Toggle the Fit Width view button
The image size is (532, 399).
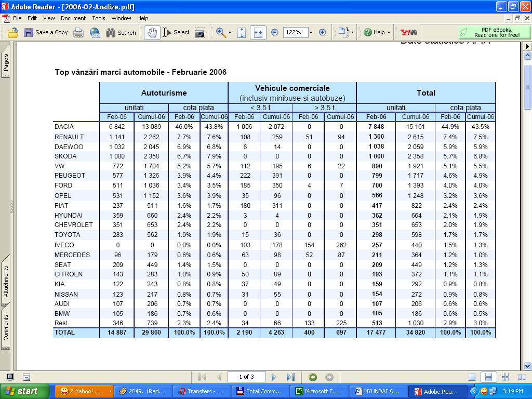click(x=258, y=33)
